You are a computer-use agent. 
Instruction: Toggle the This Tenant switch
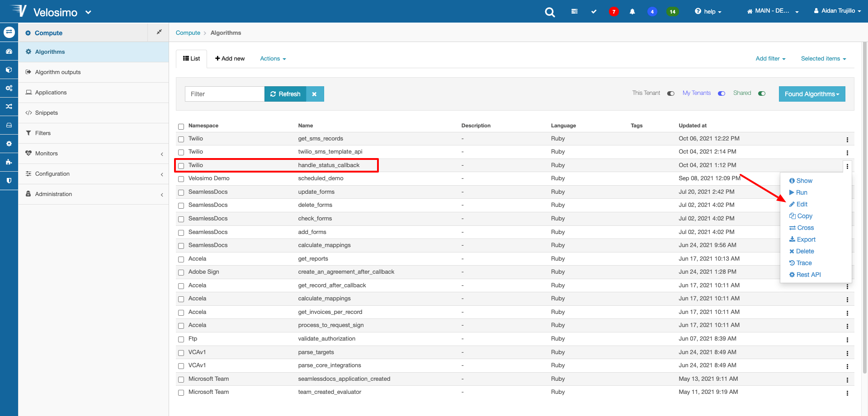tap(671, 93)
